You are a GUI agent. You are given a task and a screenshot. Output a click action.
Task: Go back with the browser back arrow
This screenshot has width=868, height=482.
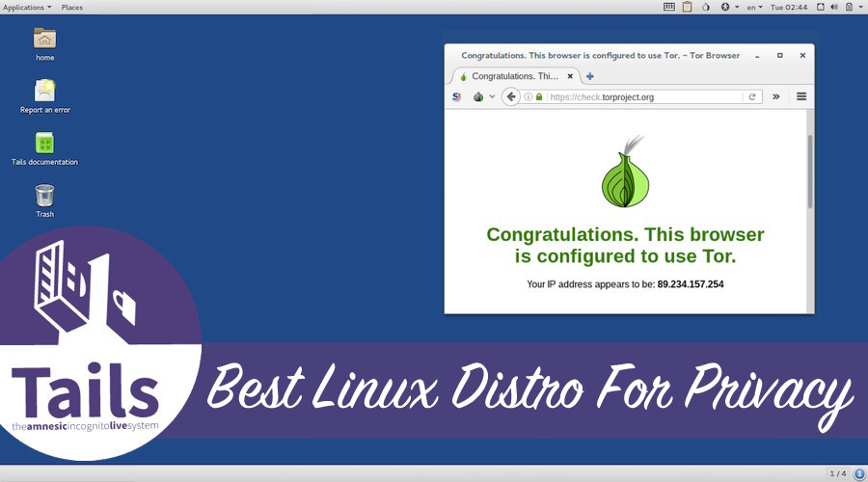pyautogui.click(x=511, y=96)
